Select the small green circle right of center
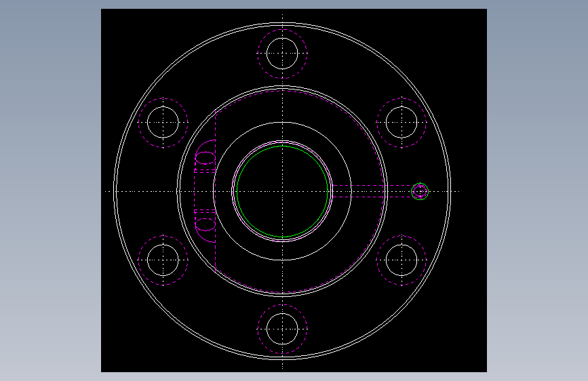 point(420,192)
